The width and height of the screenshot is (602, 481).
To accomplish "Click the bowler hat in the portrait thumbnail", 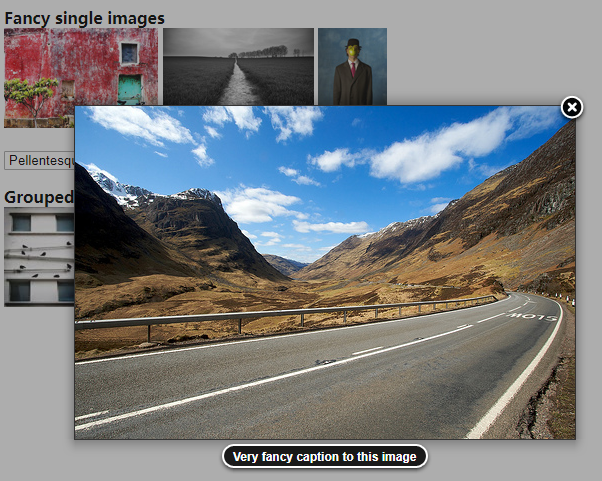I will 352,42.
